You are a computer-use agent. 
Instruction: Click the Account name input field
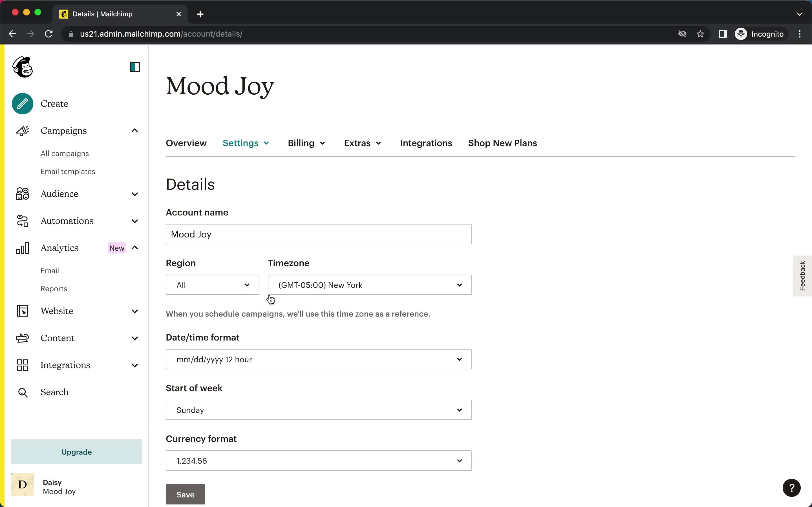[x=319, y=234]
